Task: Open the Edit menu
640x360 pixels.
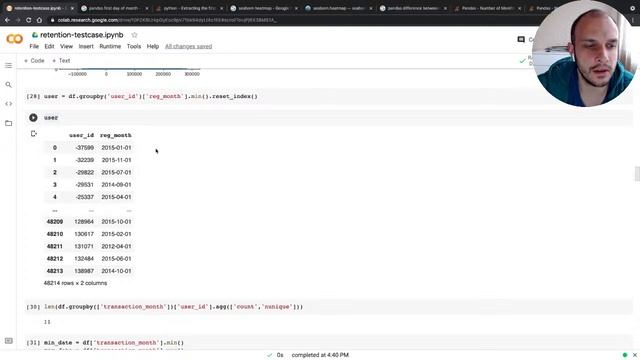Action: coord(49,47)
